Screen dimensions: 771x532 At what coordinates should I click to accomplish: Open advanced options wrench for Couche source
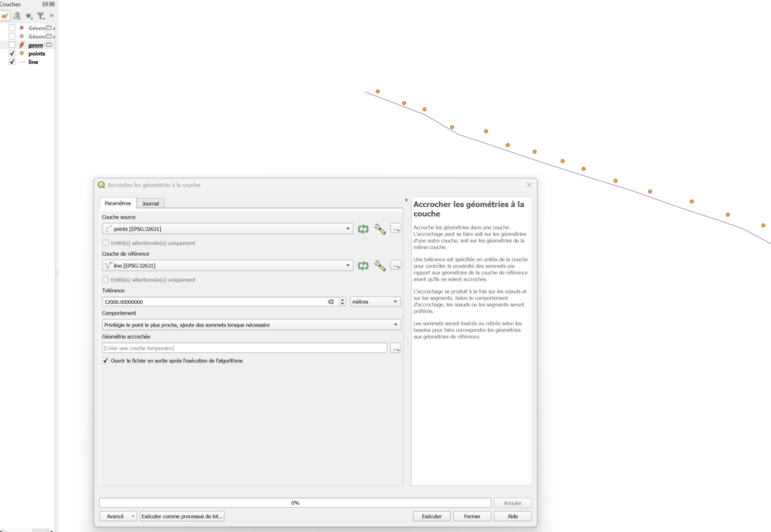pyautogui.click(x=379, y=229)
